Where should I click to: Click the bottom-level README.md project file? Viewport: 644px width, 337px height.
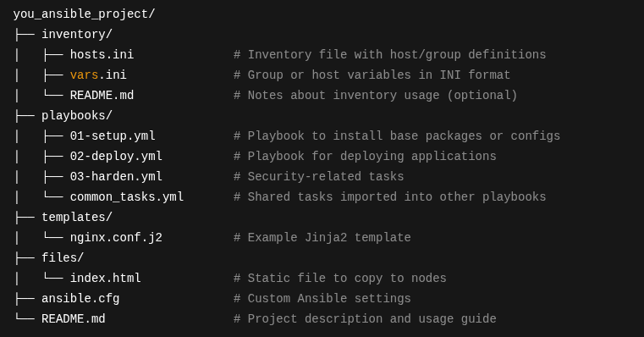(73, 318)
